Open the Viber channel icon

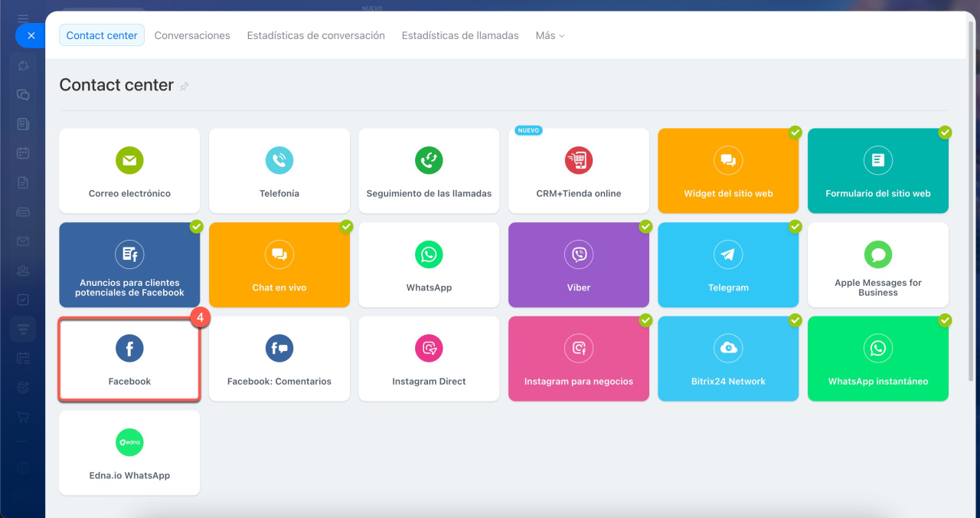click(579, 254)
